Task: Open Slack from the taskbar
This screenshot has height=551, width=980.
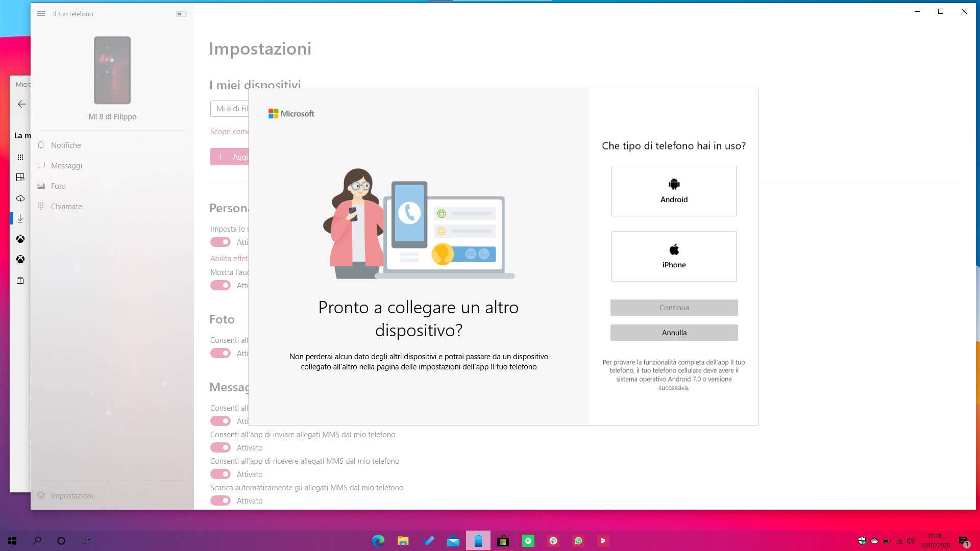Action: pos(553,541)
